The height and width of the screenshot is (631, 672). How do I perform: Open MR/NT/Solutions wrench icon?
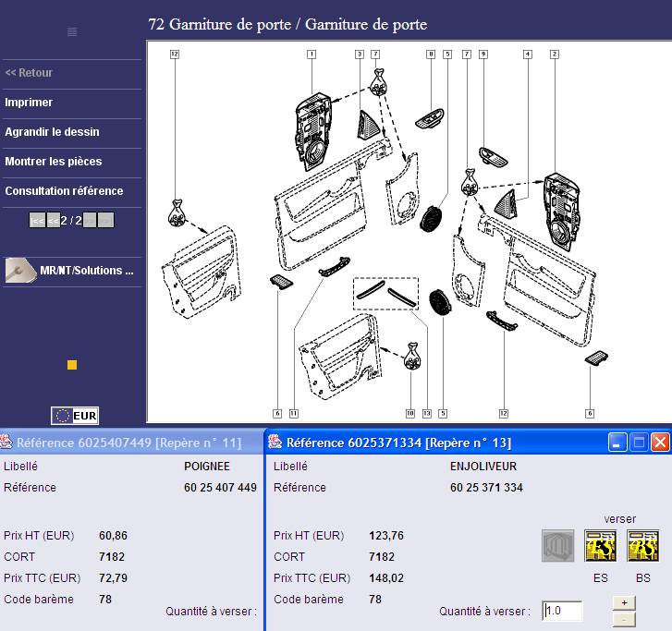[19, 271]
